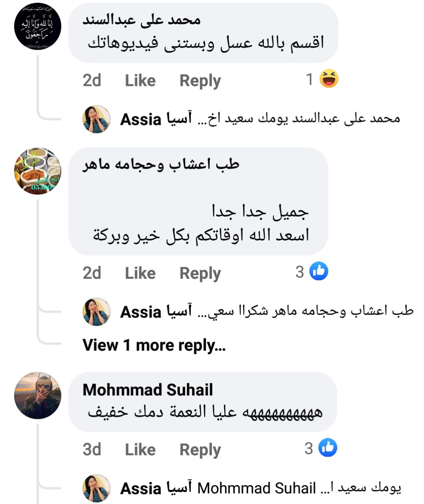Viewport: 424px width, 504px height.
Task: Expand View 1 more reply
Action: 154,345
